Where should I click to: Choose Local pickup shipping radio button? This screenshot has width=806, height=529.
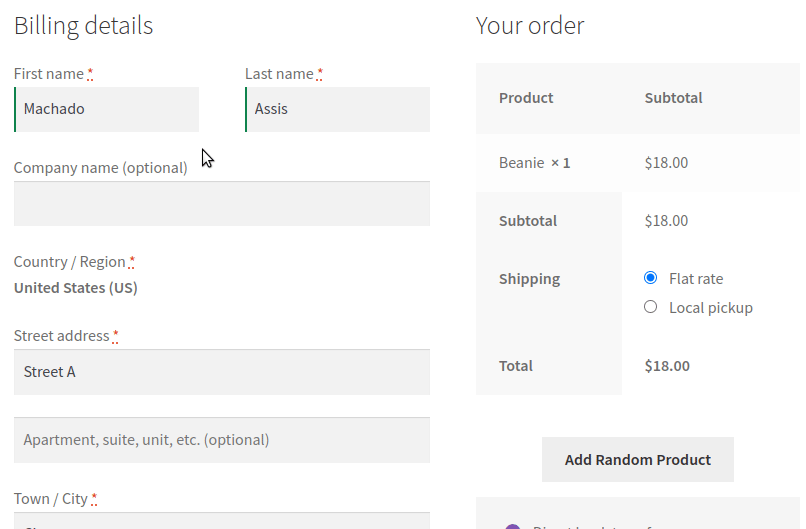click(651, 307)
